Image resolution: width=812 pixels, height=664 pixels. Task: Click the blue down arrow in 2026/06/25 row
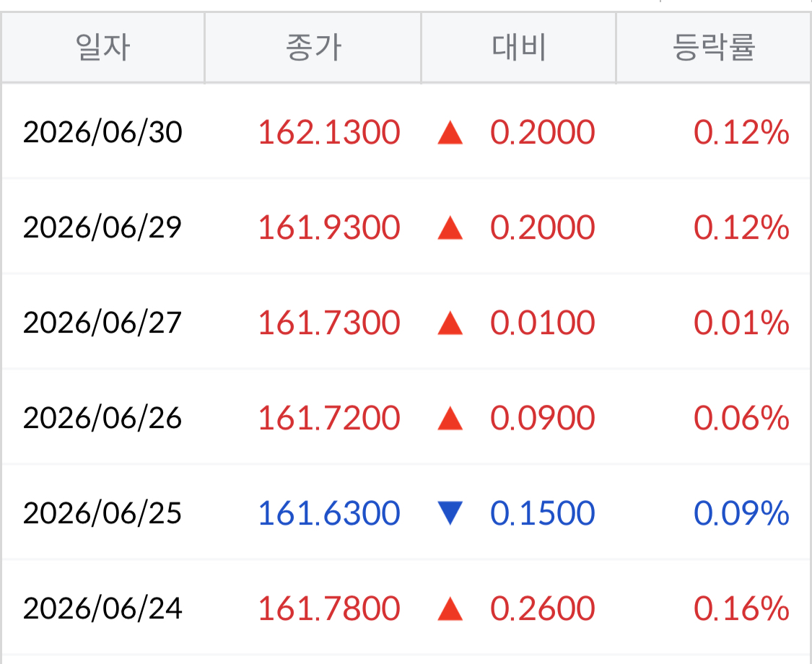tap(450, 513)
